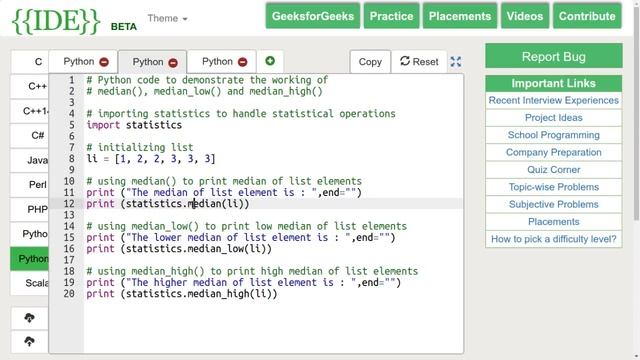
Task: Place cursor in line 8 list definition
Action: [x=151, y=159]
